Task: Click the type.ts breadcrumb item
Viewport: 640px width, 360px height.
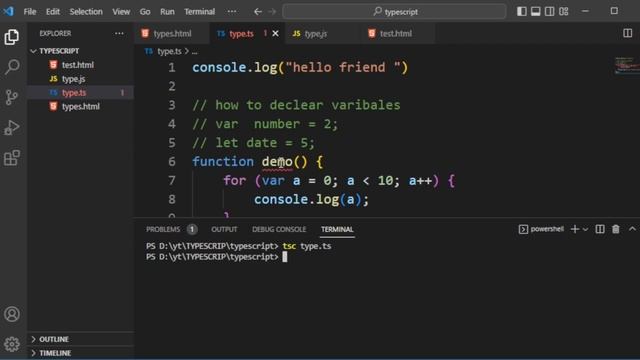Action: pyautogui.click(x=164, y=51)
